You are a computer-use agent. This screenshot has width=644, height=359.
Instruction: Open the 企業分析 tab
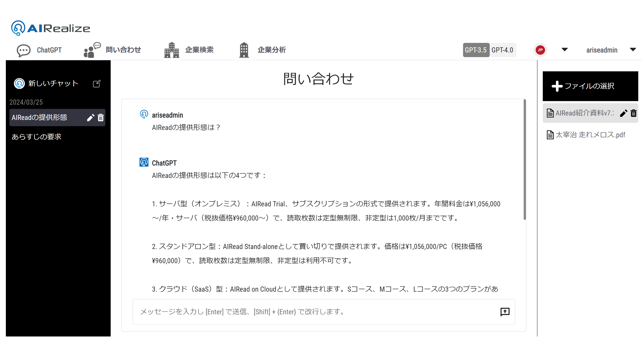point(262,50)
